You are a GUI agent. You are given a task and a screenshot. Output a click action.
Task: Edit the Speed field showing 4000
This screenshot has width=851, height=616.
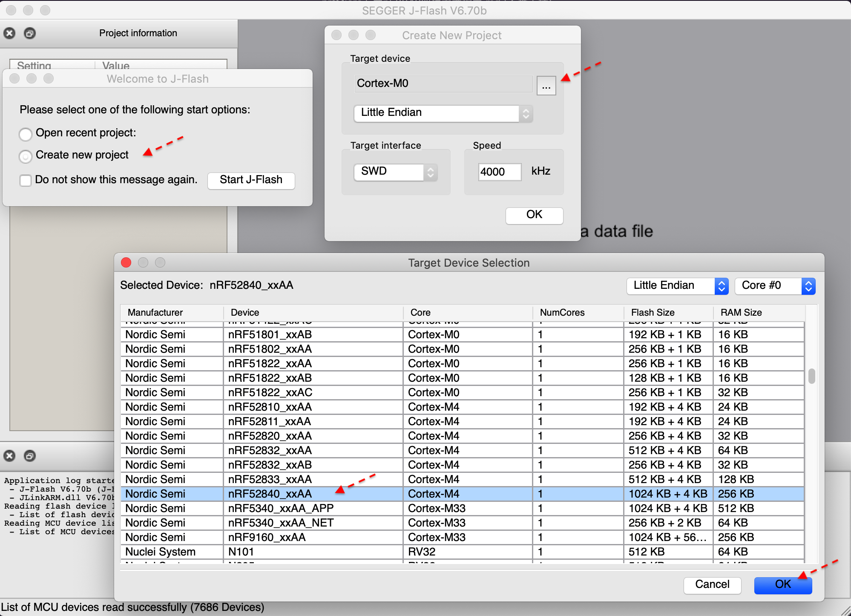pyautogui.click(x=500, y=172)
